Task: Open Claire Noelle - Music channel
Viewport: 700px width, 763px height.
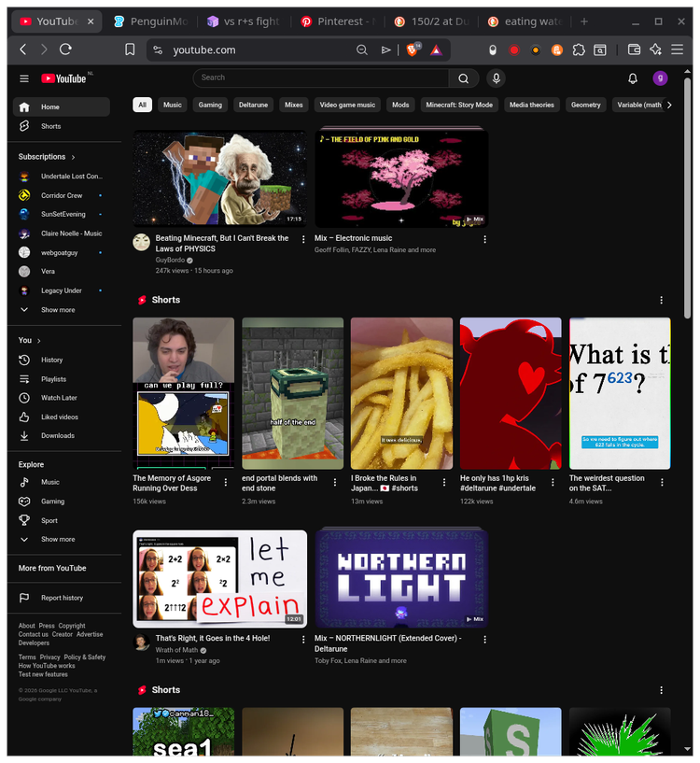Action: coord(62,233)
